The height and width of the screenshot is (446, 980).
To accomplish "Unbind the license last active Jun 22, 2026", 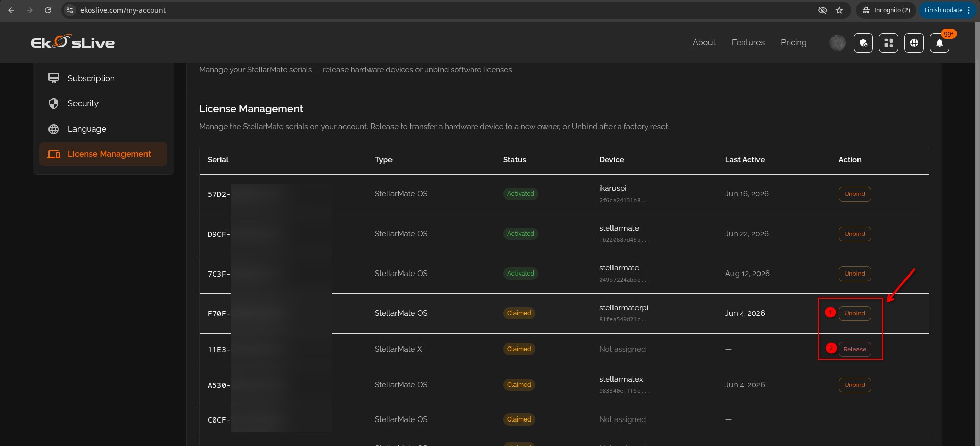I will pyautogui.click(x=854, y=234).
